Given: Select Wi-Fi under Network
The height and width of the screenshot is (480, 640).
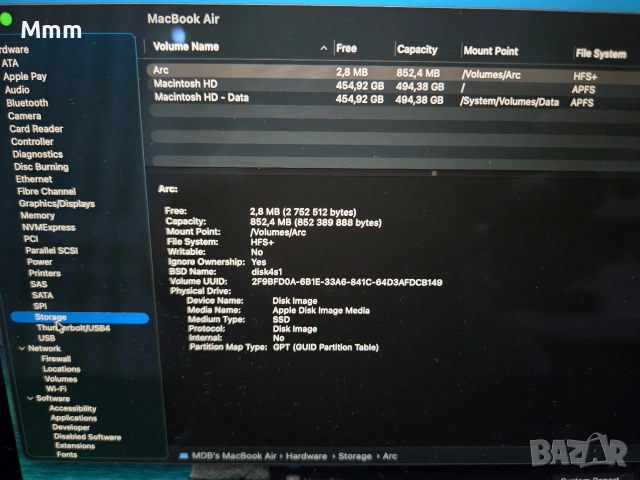Looking at the screenshot, I should [56, 389].
